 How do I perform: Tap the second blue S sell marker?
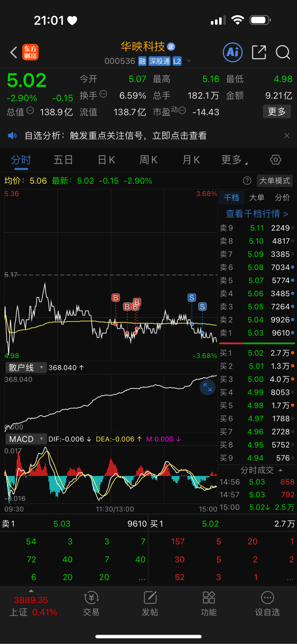[x=202, y=307]
